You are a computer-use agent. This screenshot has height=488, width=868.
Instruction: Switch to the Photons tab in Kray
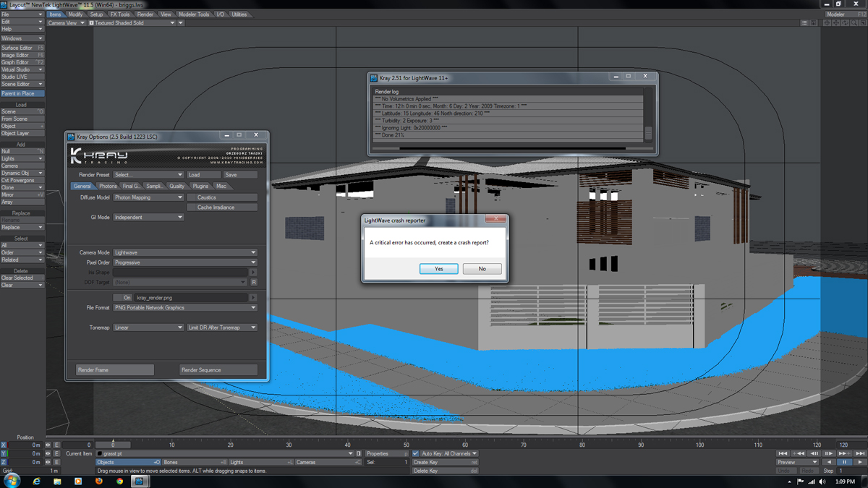108,186
